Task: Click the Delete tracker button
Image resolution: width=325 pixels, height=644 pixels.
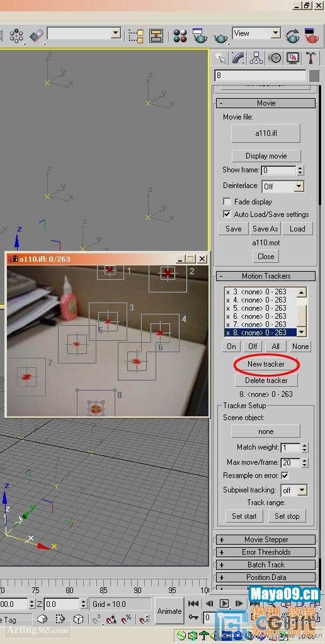Action: tap(266, 380)
